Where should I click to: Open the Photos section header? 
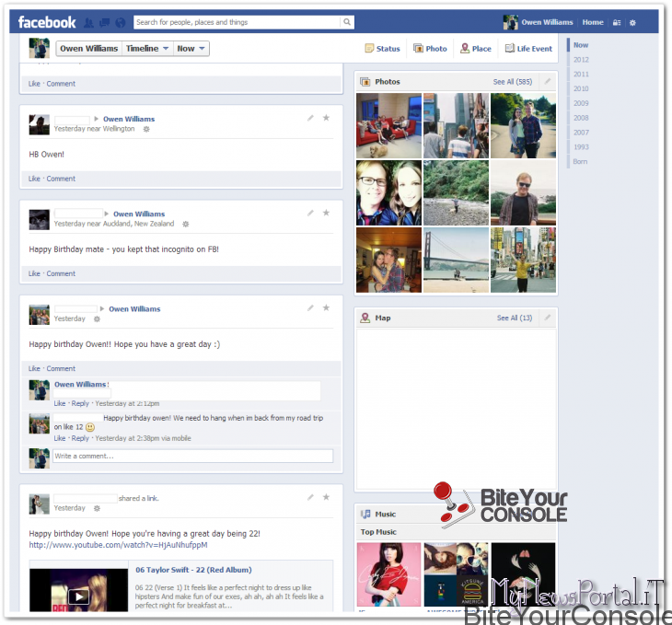(388, 82)
